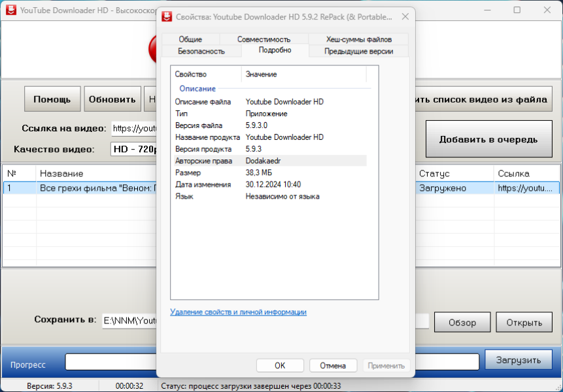Click the Независимо от языка value
Screen dimensions: 563x392
tap(282, 196)
